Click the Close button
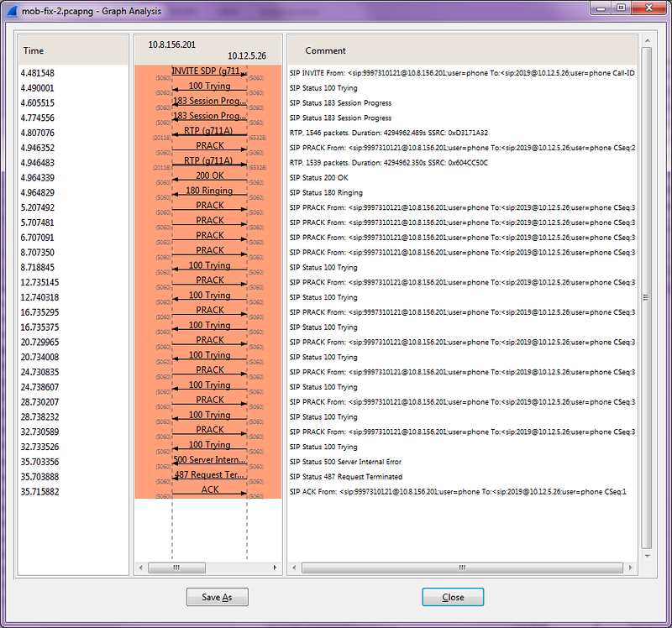The image size is (672, 628). pos(452,597)
